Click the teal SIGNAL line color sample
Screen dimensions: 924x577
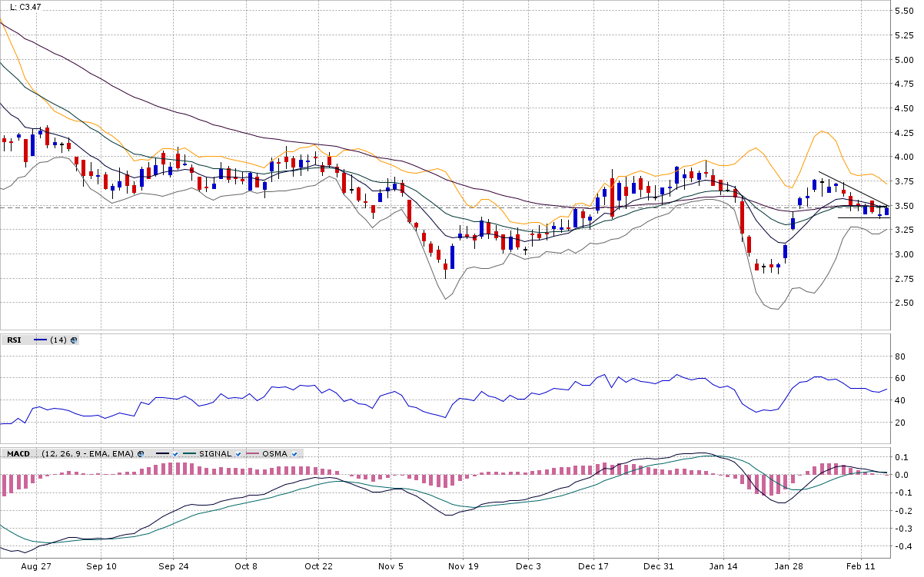(x=189, y=453)
